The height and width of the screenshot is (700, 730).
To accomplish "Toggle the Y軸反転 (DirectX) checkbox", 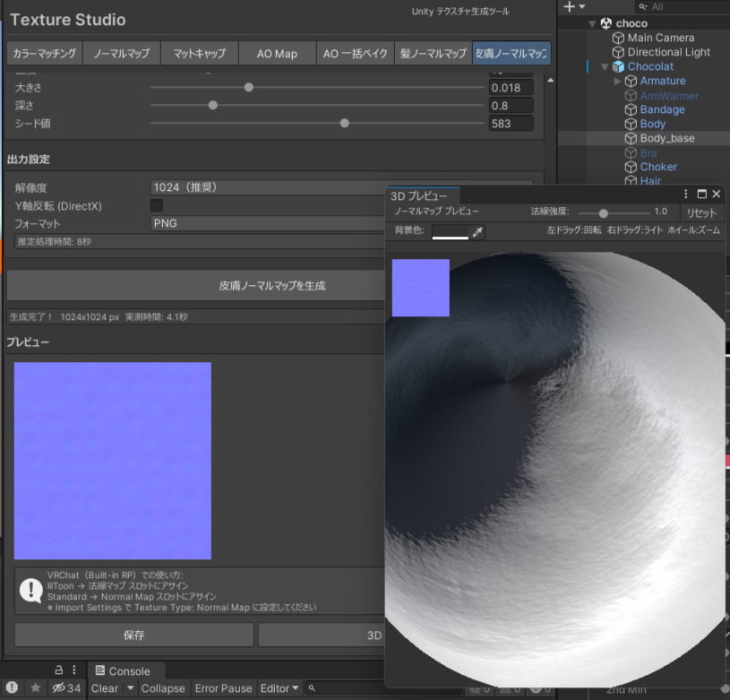I will pyautogui.click(x=157, y=205).
